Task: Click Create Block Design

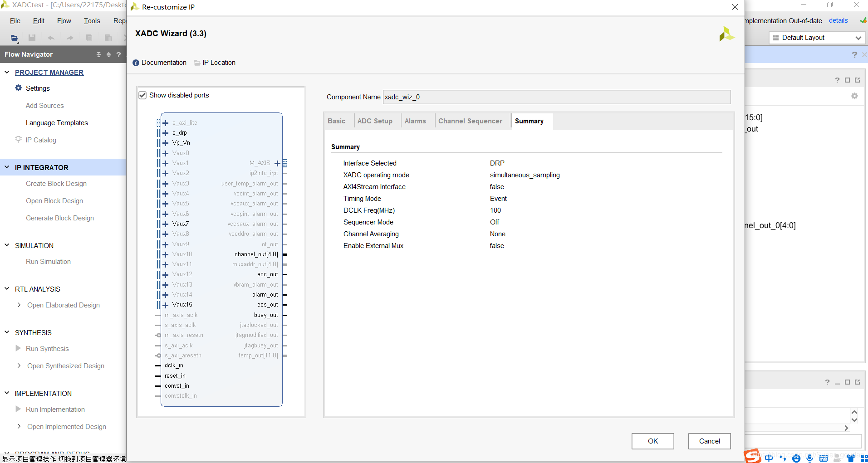Action: click(56, 184)
